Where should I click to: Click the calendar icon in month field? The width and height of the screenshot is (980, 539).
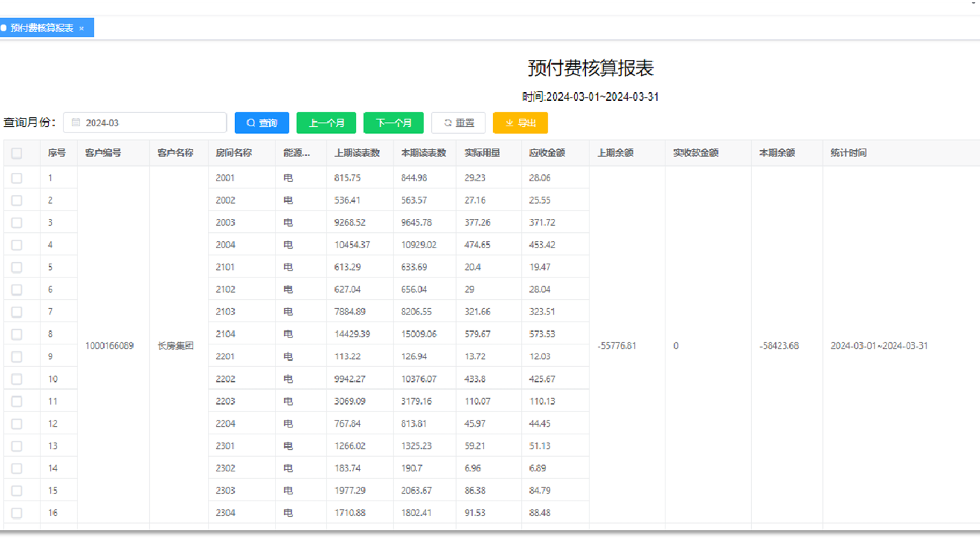76,123
